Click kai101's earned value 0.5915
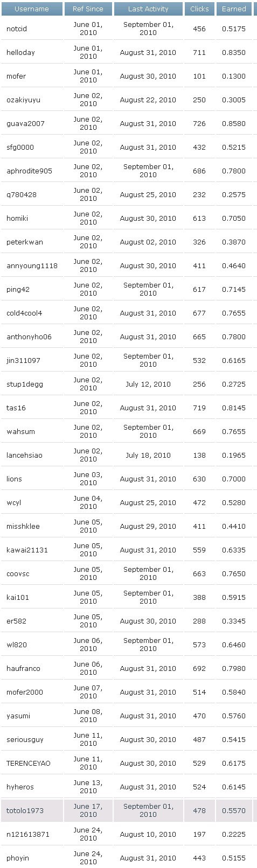This screenshot has height=868, width=257. [x=234, y=598]
